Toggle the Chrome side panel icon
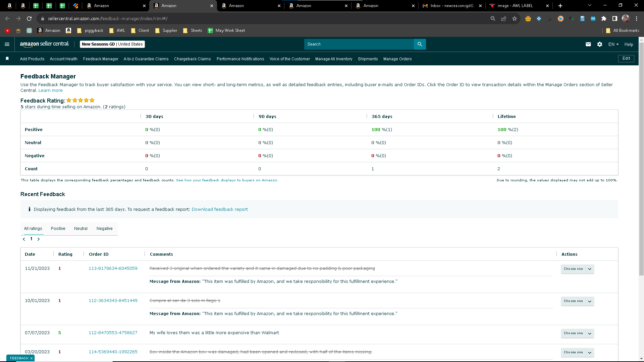The height and width of the screenshot is (362, 644). pos(614,19)
